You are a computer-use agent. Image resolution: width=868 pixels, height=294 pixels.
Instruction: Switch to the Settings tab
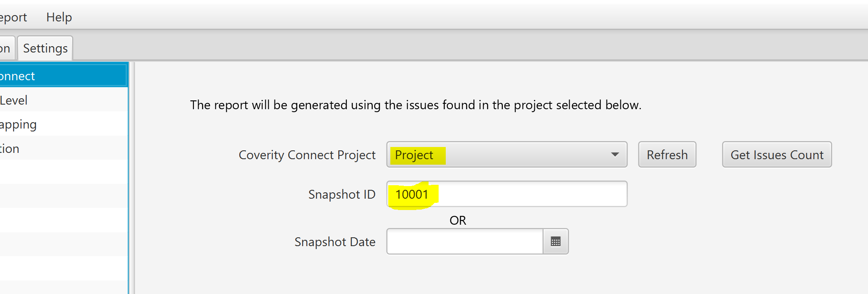45,48
